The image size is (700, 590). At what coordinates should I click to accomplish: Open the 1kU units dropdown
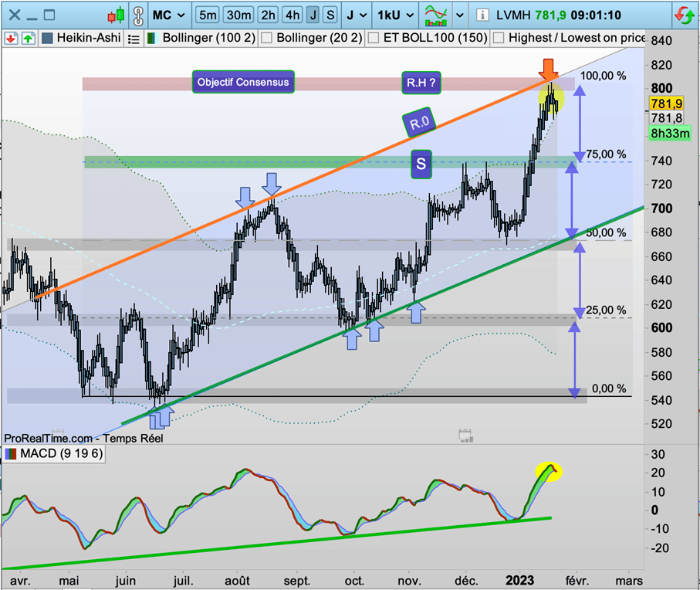(396, 15)
